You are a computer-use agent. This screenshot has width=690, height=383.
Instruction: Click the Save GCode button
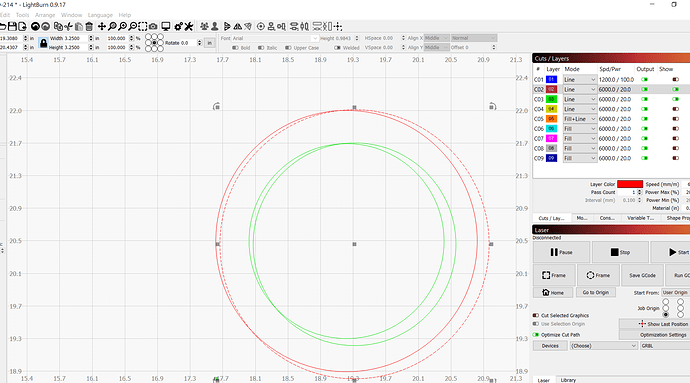(642, 275)
